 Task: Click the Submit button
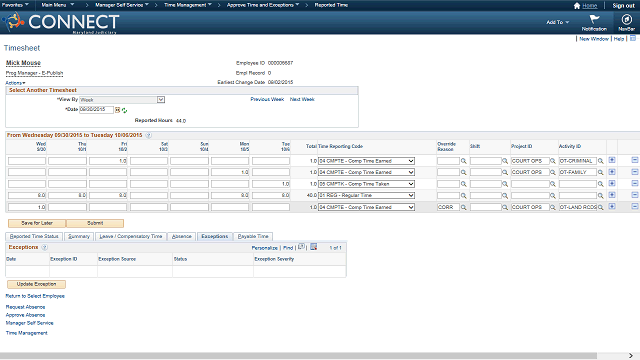point(95,223)
